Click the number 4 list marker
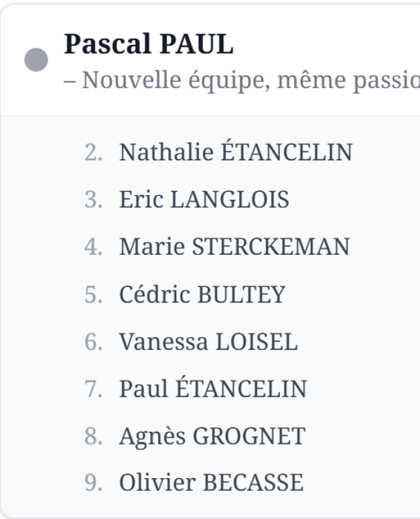Screen dimensions: 420x519 (94, 247)
